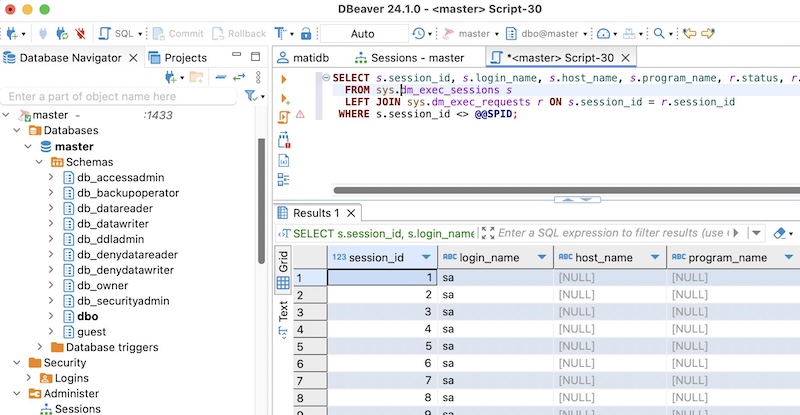Screen dimensions: 800x415
Task: Click the transaction mode icon in toolbar
Action: (280, 34)
